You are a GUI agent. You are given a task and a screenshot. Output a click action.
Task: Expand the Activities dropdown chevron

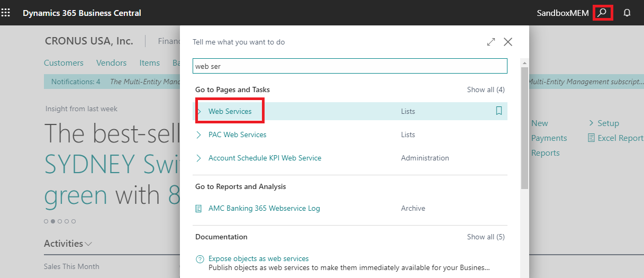coord(88,244)
